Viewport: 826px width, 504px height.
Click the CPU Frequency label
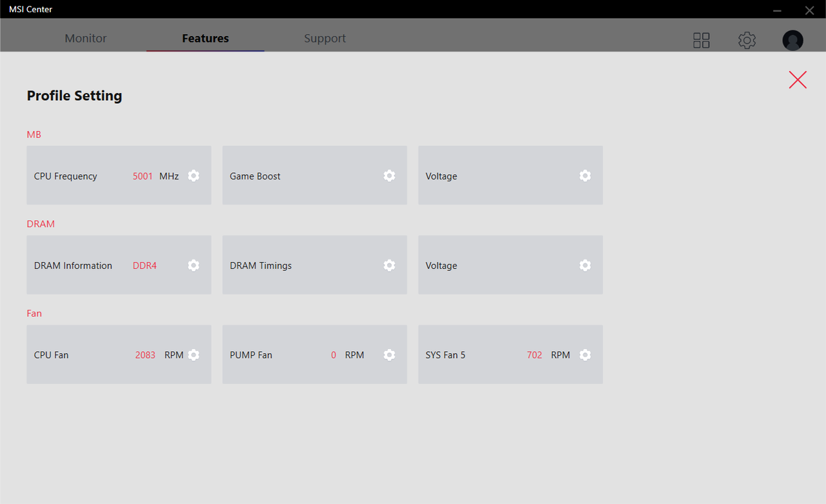pyautogui.click(x=66, y=176)
